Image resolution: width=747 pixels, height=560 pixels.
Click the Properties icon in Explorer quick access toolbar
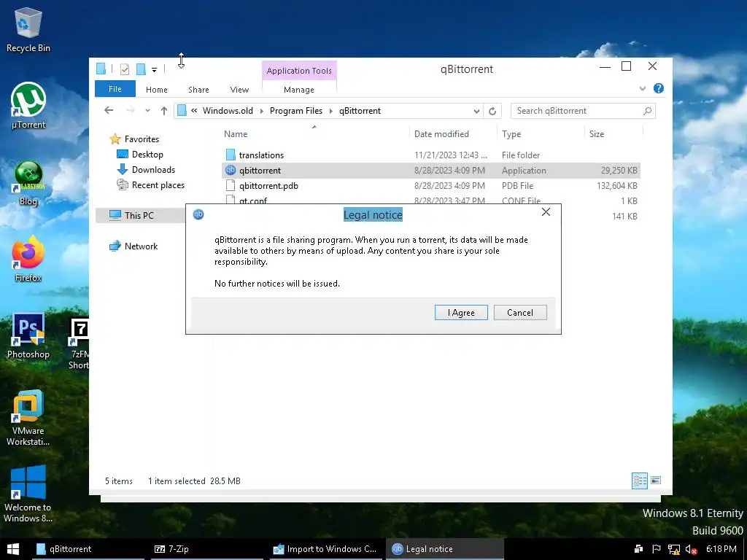tap(125, 69)
